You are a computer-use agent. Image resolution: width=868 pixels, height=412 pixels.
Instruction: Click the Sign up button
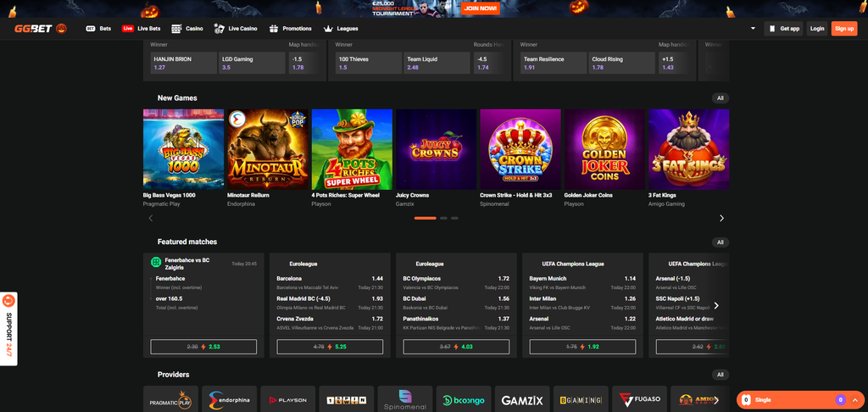(844, 28)
